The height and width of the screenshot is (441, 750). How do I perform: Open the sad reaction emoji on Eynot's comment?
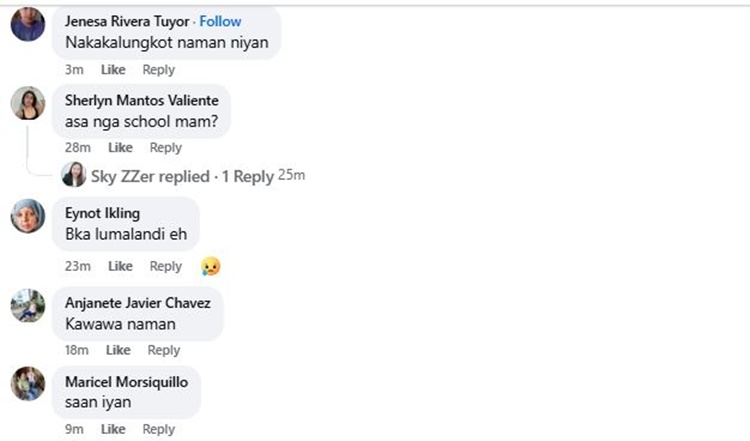210,266
